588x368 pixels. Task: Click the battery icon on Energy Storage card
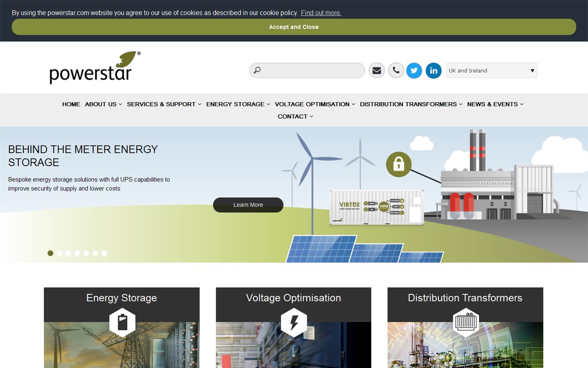tap(122, 322)
